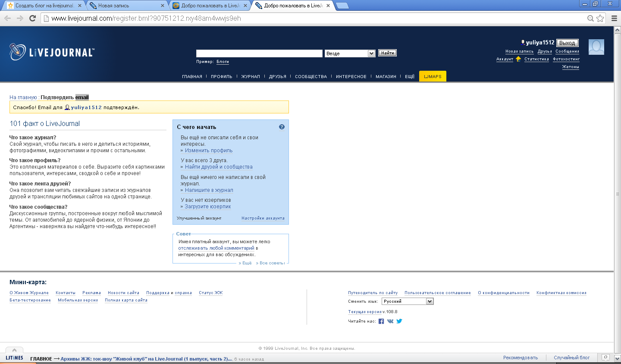Click the page's vertical scrollbar
This screenshot has height=364, width=621.
click(x=617, y=194)
